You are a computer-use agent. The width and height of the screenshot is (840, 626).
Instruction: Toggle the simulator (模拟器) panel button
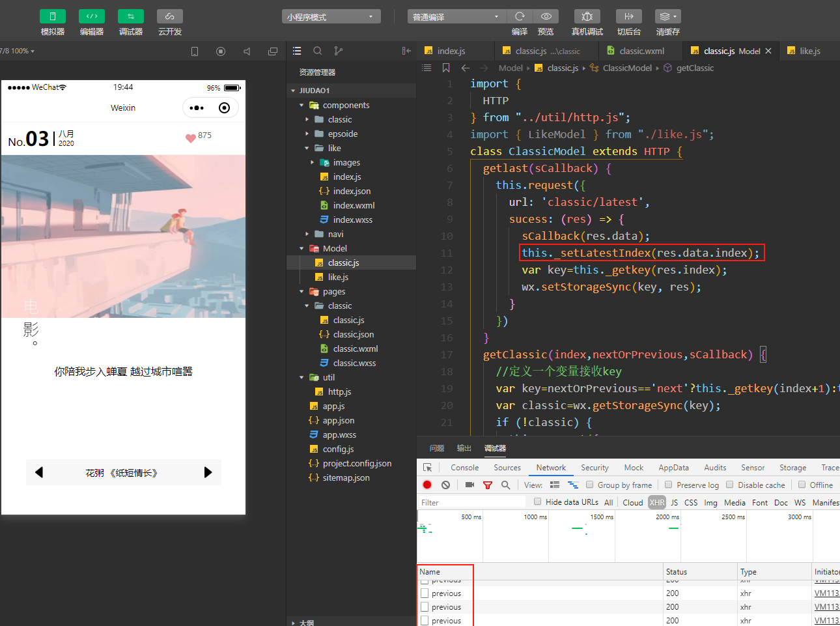coord(53,16)
